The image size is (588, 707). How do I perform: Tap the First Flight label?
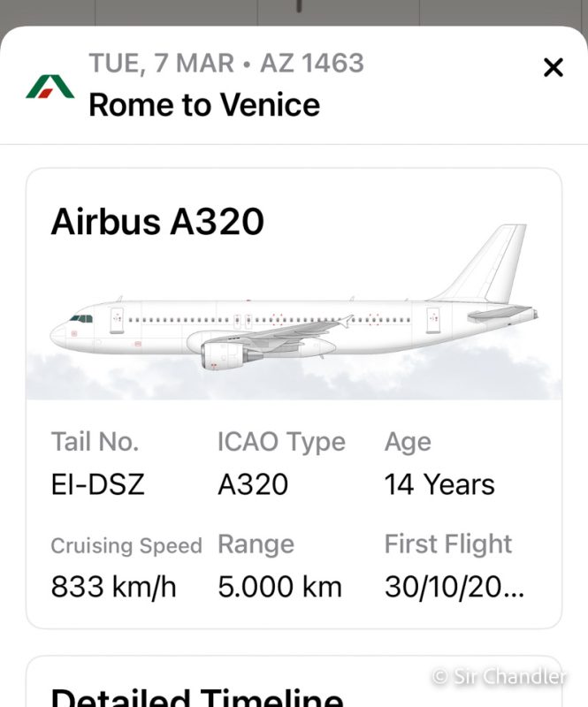[x=448, y=544]
